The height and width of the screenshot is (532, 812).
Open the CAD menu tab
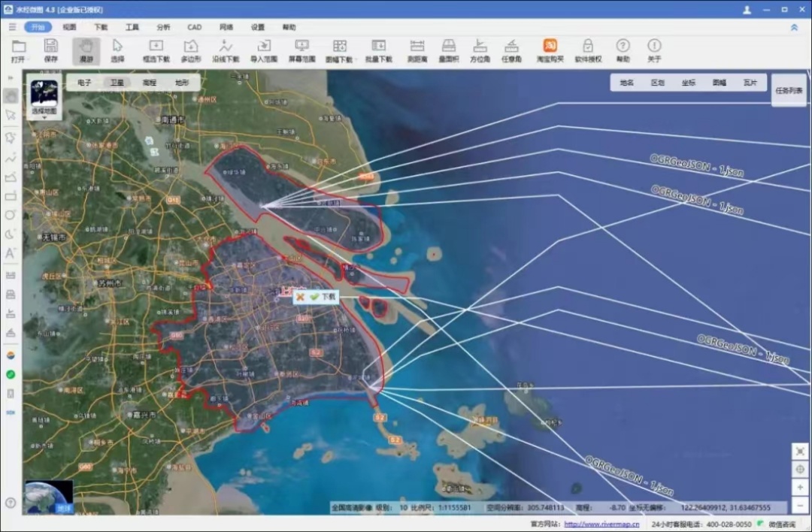(x=195, y=27)
